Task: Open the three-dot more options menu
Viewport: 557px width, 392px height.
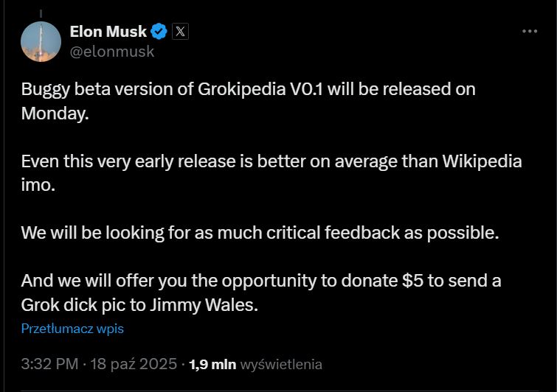Action: [530, 32]
